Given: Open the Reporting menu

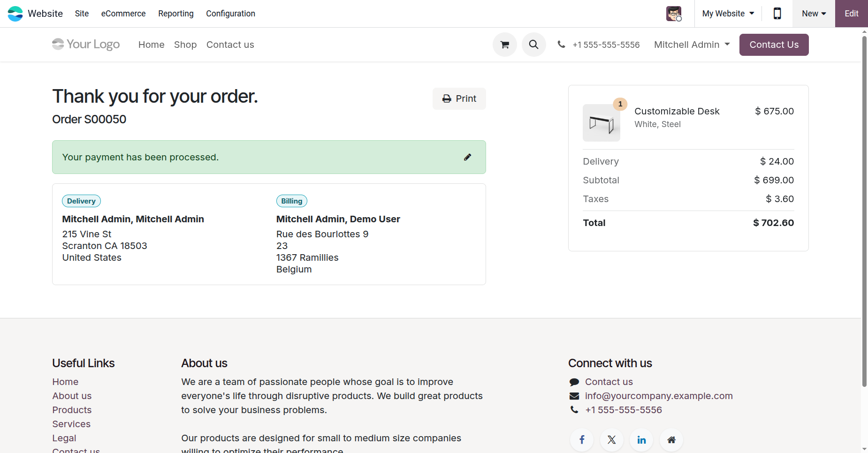Looking at the screenshot, I should (176, 14).
